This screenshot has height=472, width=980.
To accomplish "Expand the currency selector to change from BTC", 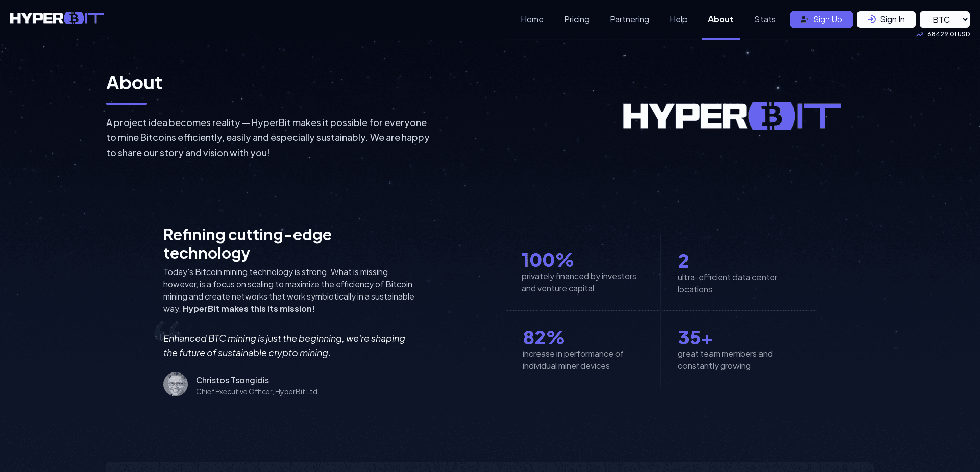I will click(x=944, y=19).
